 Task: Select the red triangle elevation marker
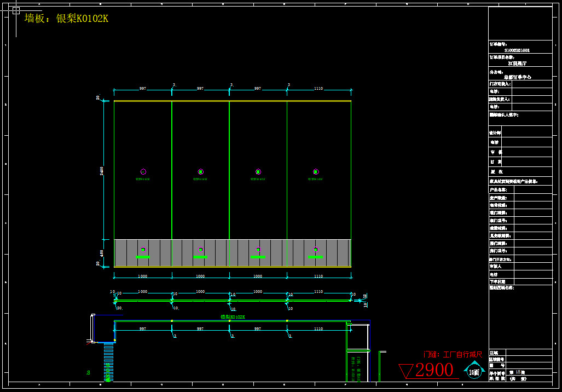pos(406,372)
